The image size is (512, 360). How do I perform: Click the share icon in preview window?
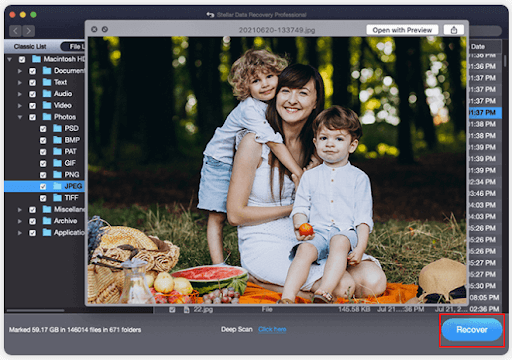[454, 30]
